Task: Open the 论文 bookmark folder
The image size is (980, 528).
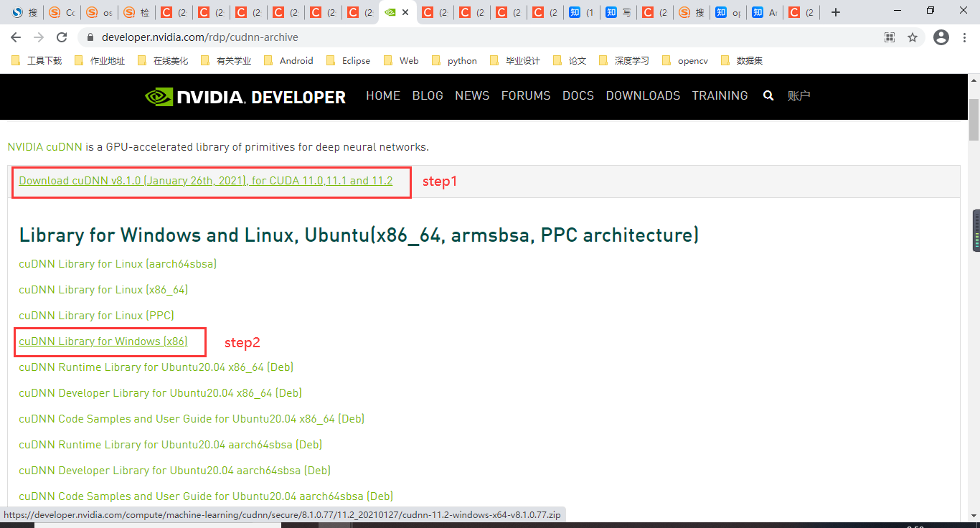Action: click(x=570, y=60)
